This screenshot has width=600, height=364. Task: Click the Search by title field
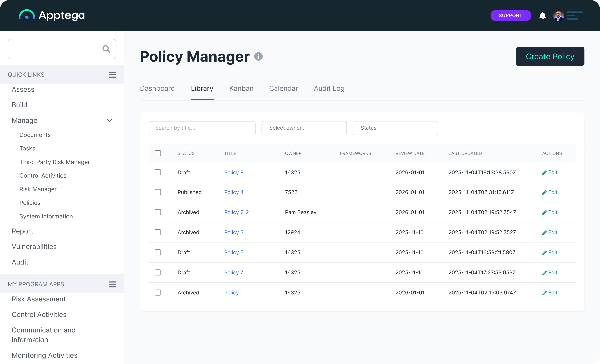click(x=202, y=128)
